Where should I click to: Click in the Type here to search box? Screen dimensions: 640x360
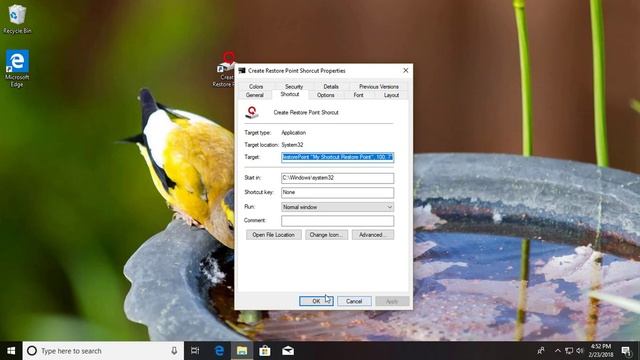tap(103, 351)
